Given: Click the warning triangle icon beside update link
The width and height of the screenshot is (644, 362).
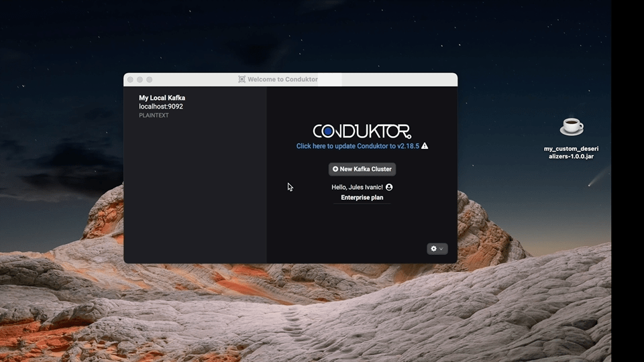Looking at the screenshot, I should (x=425, y=145).
